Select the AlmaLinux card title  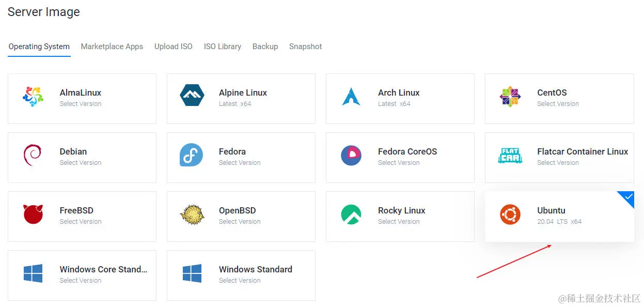pyautogui.click(x=81, y=93)
